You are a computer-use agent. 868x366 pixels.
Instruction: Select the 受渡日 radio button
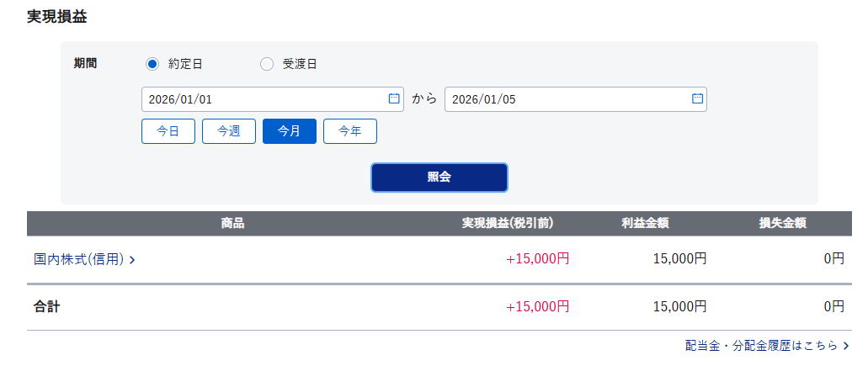click(x=267, y=64)
